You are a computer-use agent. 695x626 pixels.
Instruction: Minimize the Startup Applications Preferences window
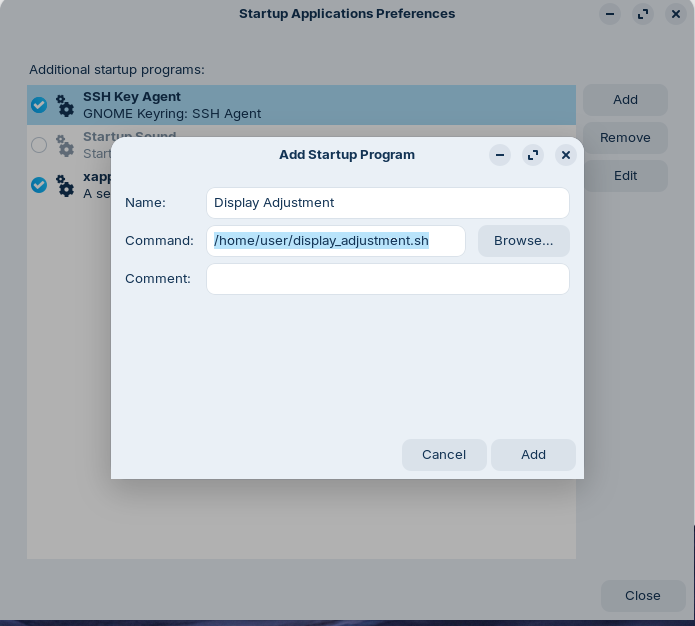(x=610, y=14)
